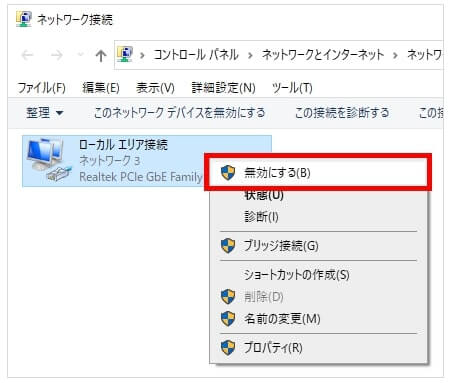Open the ファイル(F) menu
The image size is (450, 383).
pyautogui.click(x=42, y=88)
